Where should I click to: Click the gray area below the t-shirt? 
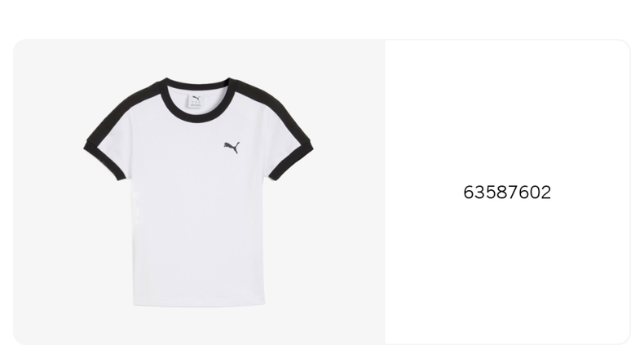click(x=199, y=326)
